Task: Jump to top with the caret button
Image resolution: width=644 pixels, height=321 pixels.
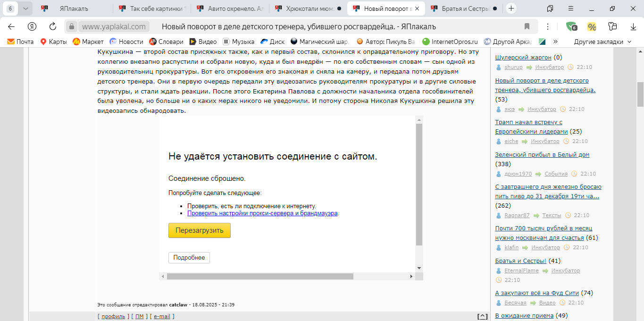Action: [x=482, y=316]
